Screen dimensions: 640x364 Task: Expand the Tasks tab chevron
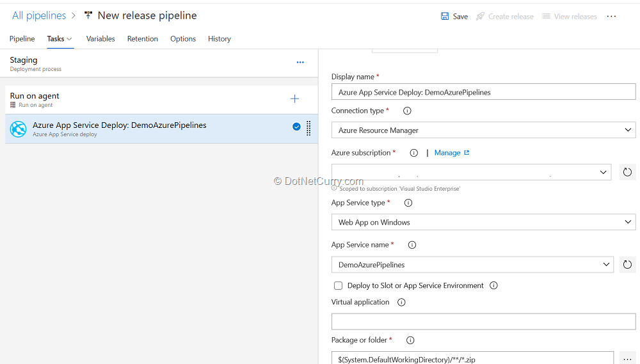tap(69, 39)
